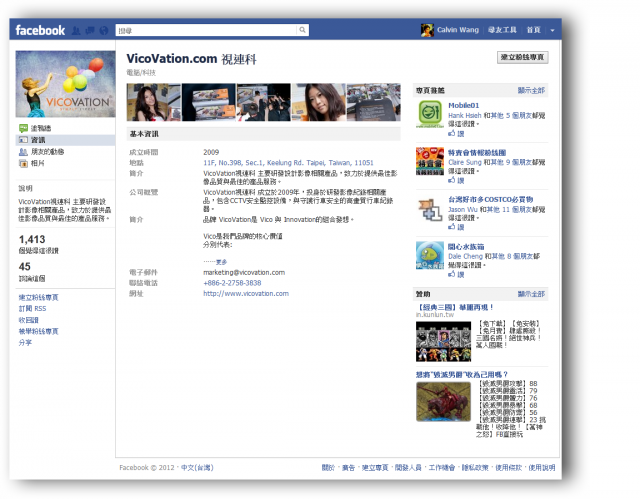Open the Create a Page footer link
The image size is (640, 499).
point(375,468)
